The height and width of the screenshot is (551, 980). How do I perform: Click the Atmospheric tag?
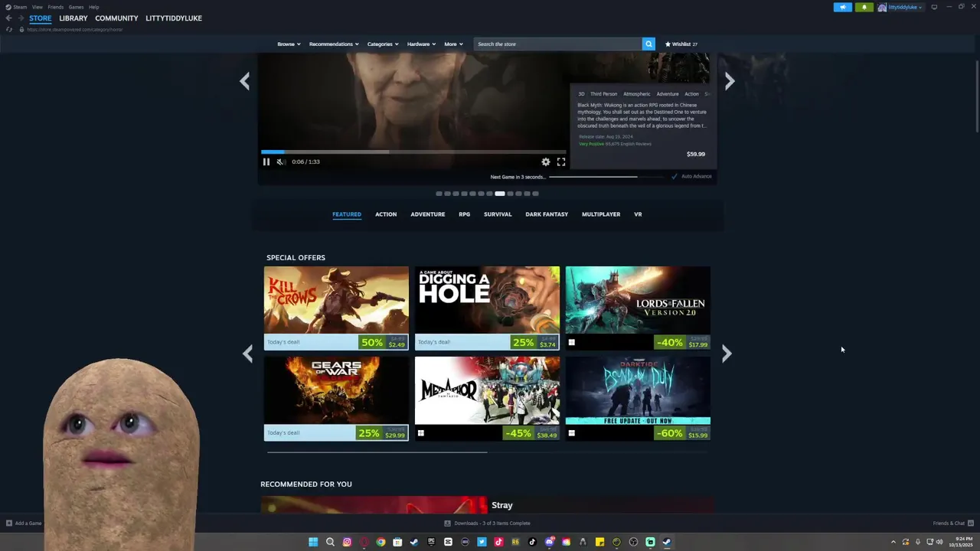pos(637,94)
